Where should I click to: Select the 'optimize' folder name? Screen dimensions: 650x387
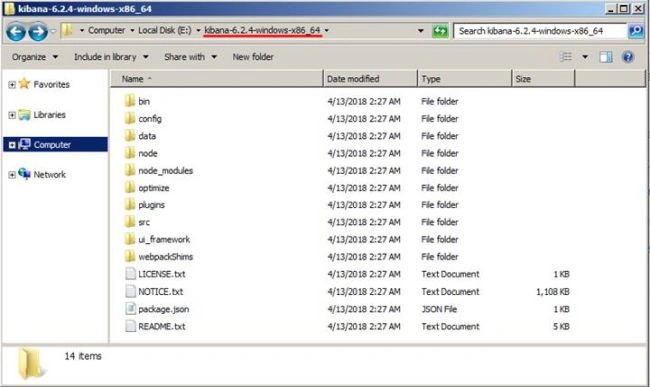point(154,188)
